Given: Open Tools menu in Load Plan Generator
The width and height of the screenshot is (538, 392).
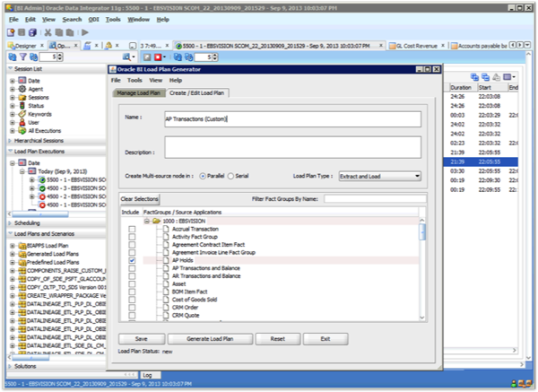Looking at the screenshot, I should coord(134,81).
